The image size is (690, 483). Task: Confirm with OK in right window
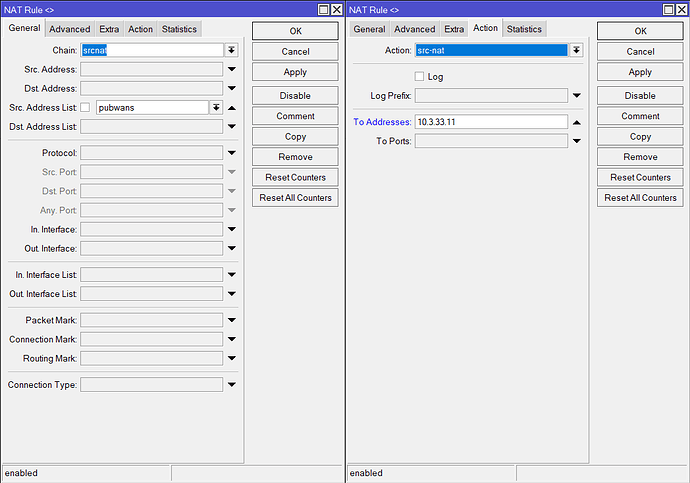coord(640,31)
